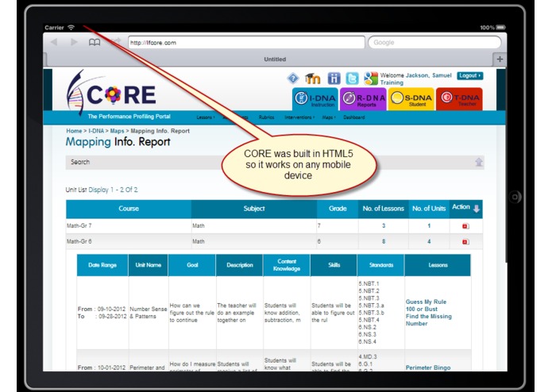Click the Wi-Fi status icon

71,28
